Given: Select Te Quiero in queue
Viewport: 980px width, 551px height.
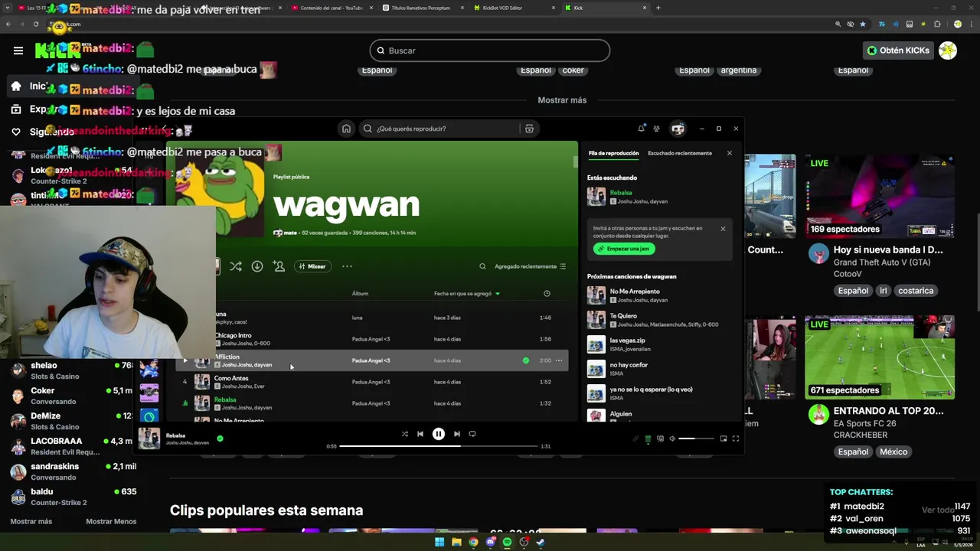Looking at the screenshot, I should point(658,320).
